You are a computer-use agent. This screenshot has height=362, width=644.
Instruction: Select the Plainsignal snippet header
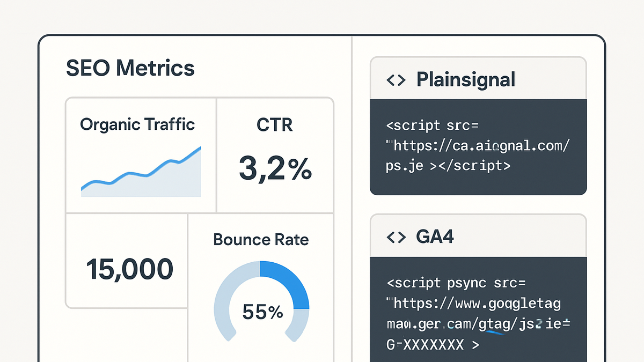point(478,78)
